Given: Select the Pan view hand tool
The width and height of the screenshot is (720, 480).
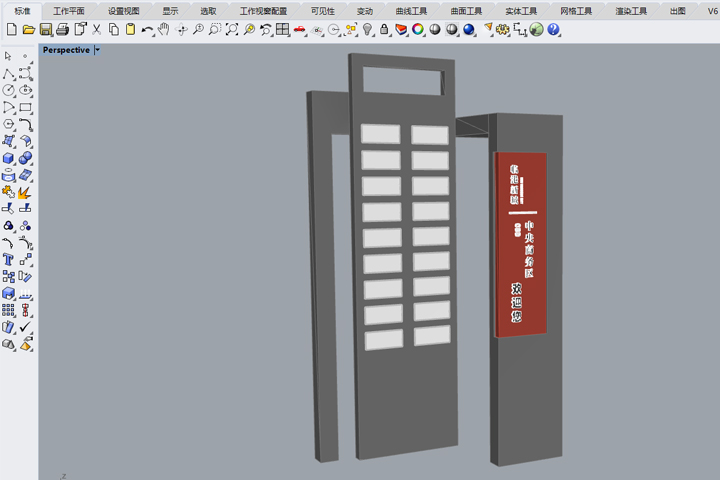Looking at the screenshot, I should click(x=164, y=30).
